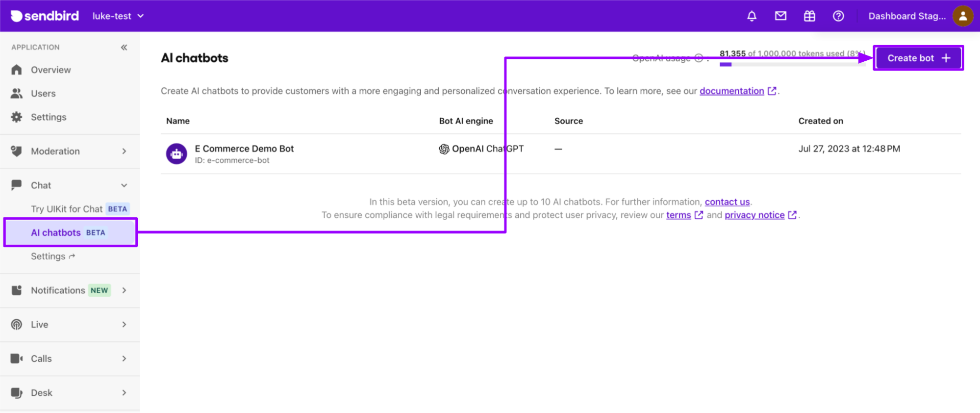Click the Created on column header
980x413 pixels.
(x=821, y=121)
